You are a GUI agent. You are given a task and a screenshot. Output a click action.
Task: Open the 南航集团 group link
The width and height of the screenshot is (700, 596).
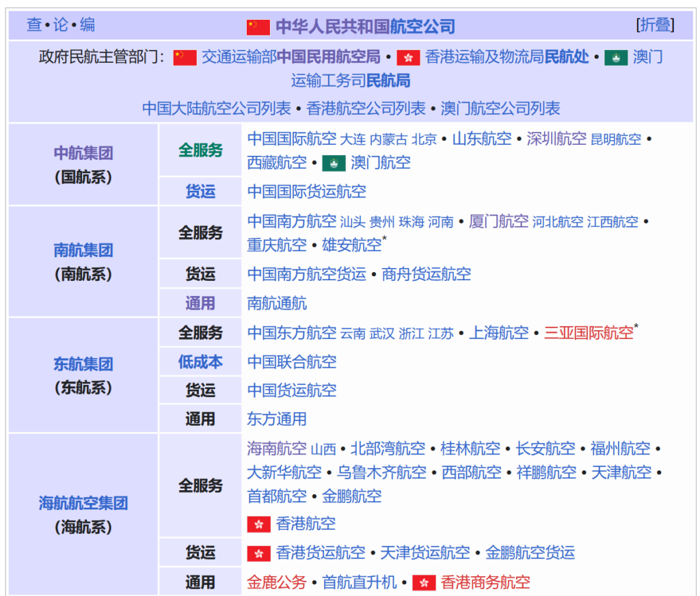pyautogui.click(x=83, y=250)
